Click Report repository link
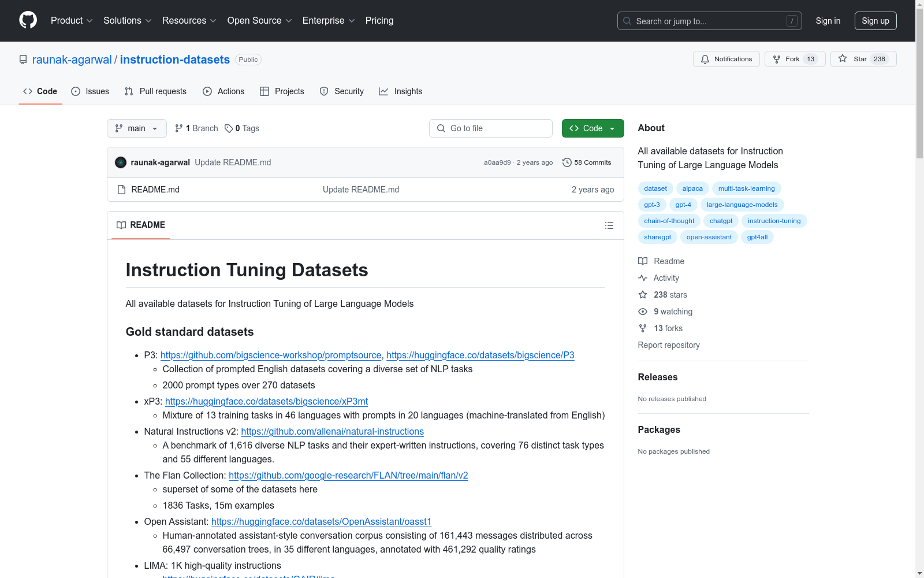This screenshot has height=578, width=924. [669, 345]
